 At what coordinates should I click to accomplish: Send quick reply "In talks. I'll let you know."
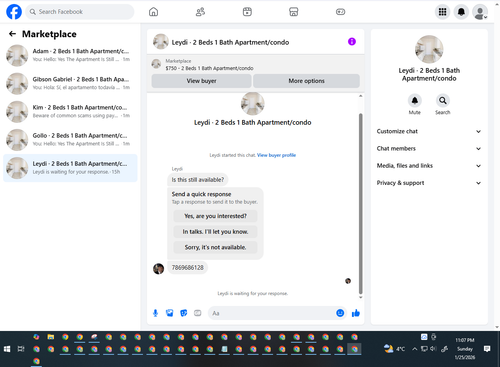pyautogui.click(x=215, y=232)
